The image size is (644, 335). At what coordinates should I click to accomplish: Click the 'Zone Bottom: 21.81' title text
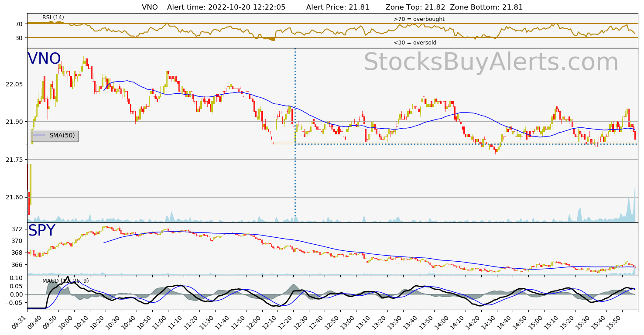tap(486, 7)
